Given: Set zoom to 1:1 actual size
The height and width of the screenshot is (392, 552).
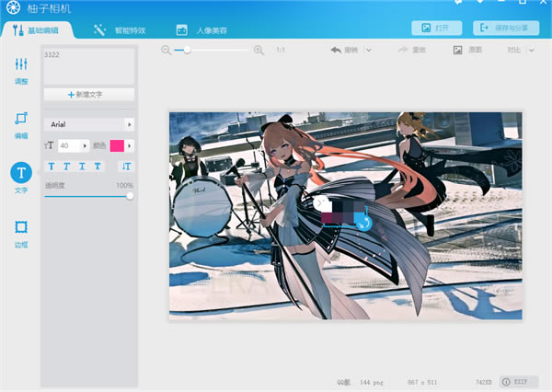Looking at the screenshot, I should point(281,50).
